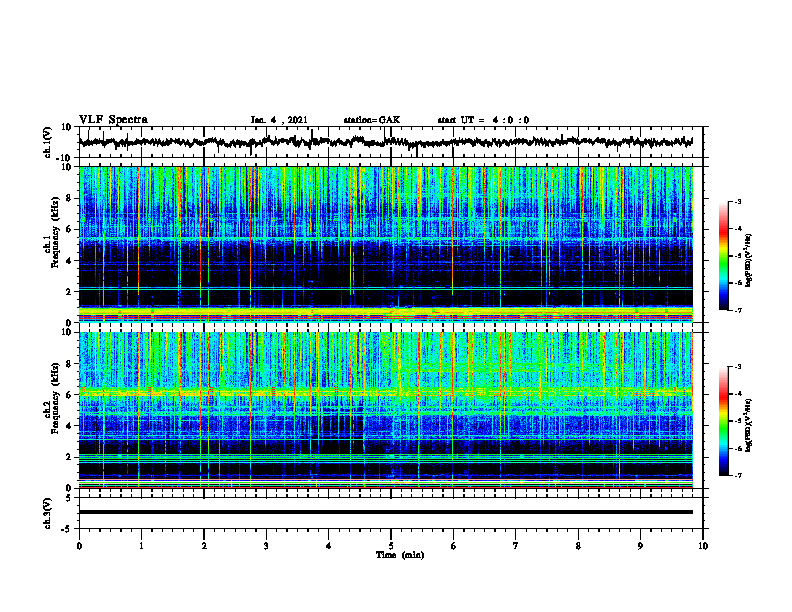Click the time axis tick label "8"
The width and height of the screenshot is (792, 612).
(x=578, y=546)
